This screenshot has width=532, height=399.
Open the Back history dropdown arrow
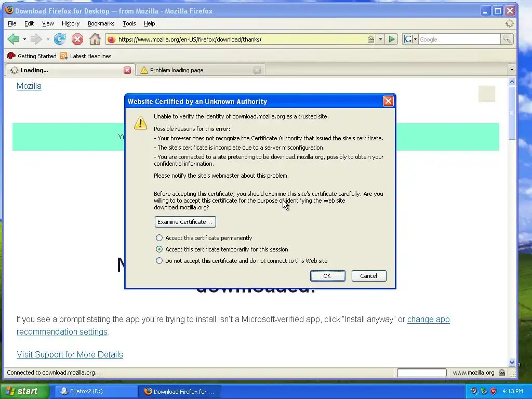(x=24, y=39)
